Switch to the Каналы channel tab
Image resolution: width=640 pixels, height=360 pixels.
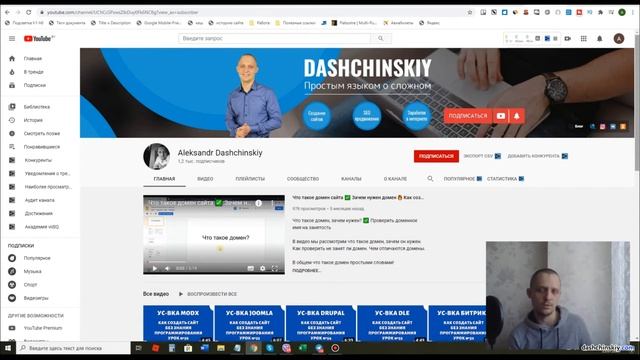point(351,179)
